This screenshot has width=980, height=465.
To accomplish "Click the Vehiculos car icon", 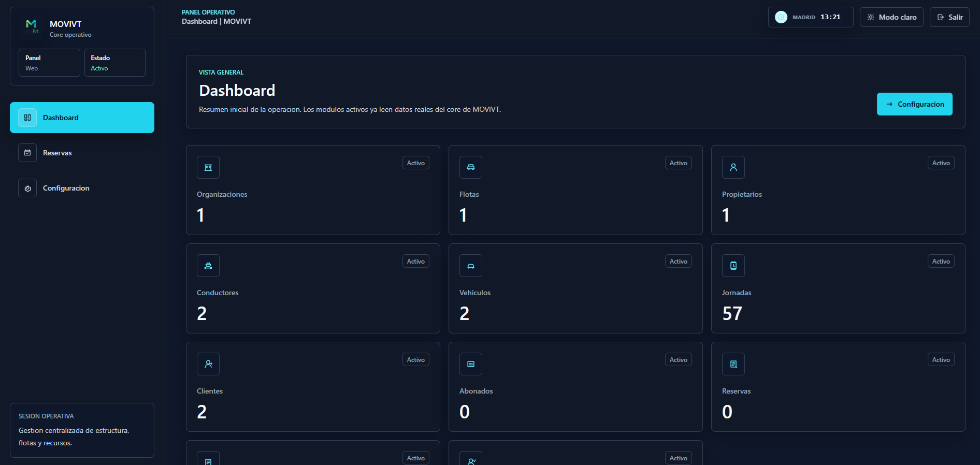I will 471,266.
